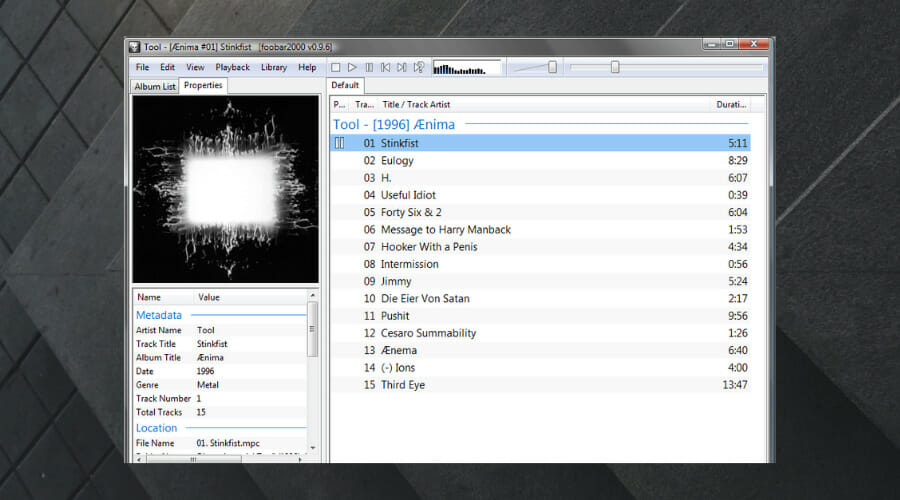Click the Track Number property row
This screenshot has width=900, height=500.
click(220, 398)
